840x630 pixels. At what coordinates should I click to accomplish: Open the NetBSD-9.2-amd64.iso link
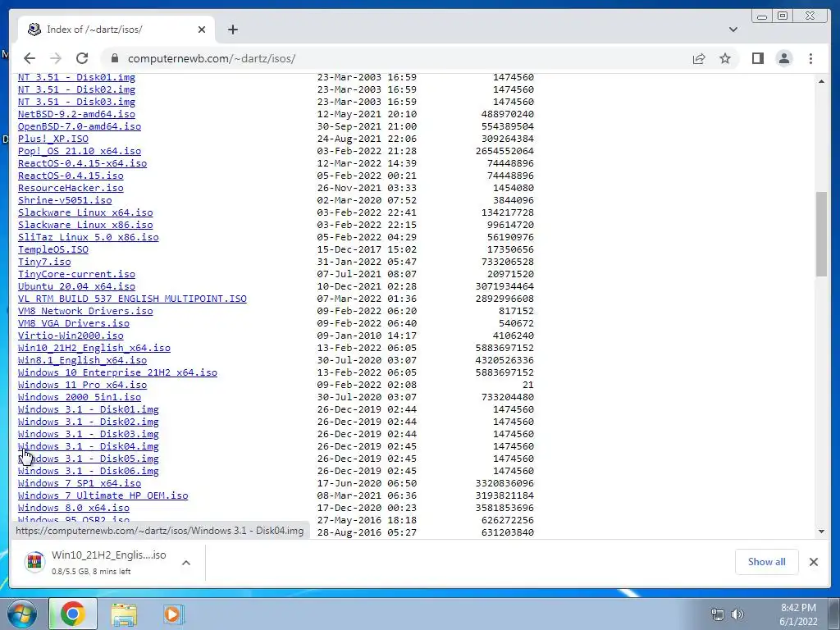pyautogui.click(x=76, y=114)
